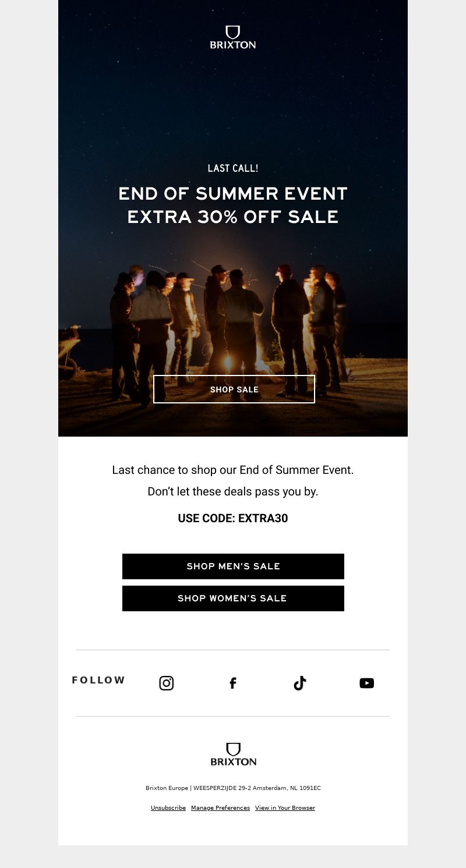Image resolution: width=466 pixels, height=868 pixels.
Task: Click the FOLLOW label
Action: [98, 680]
